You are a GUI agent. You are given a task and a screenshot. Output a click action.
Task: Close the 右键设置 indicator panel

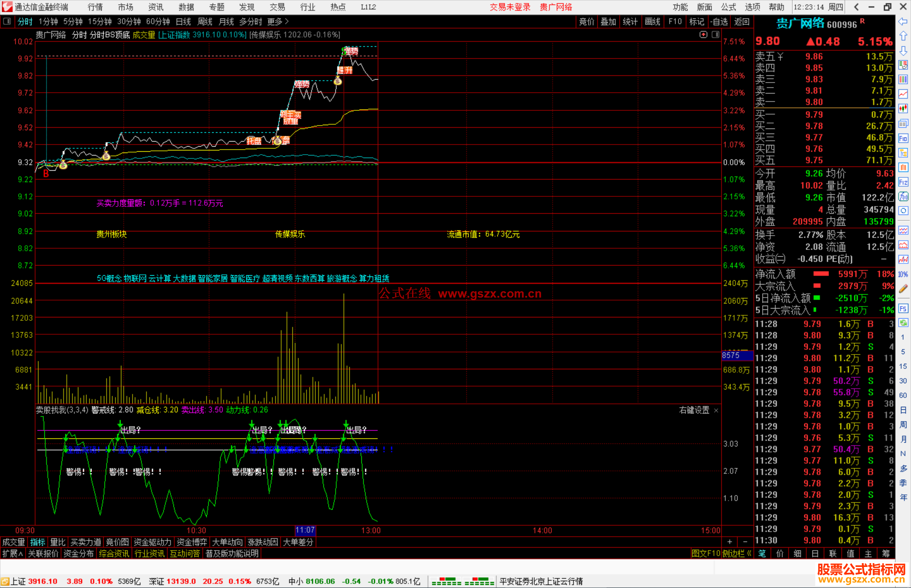(x=716, y=410)
